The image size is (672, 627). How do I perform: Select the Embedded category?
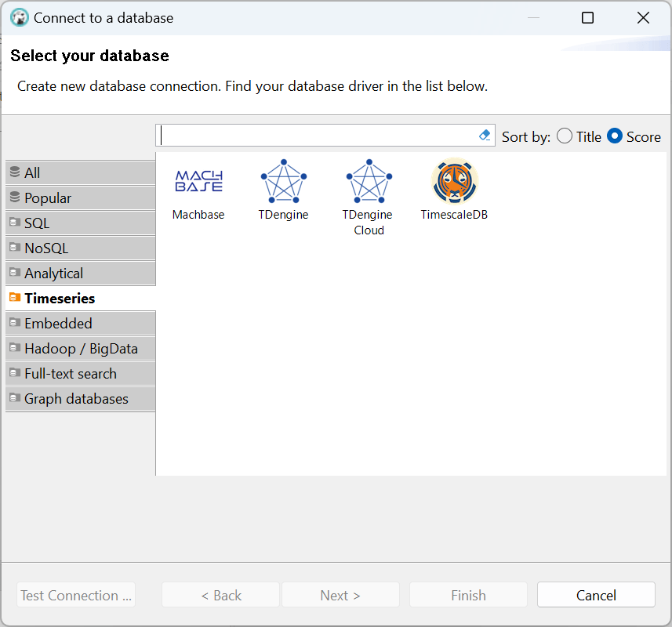[79, 324]
